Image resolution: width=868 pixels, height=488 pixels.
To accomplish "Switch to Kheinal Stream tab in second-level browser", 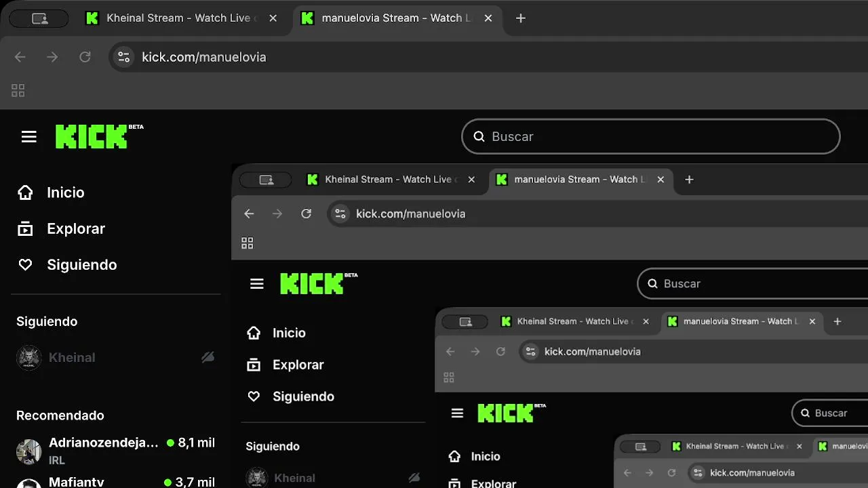I will click(x=392, y=180).
